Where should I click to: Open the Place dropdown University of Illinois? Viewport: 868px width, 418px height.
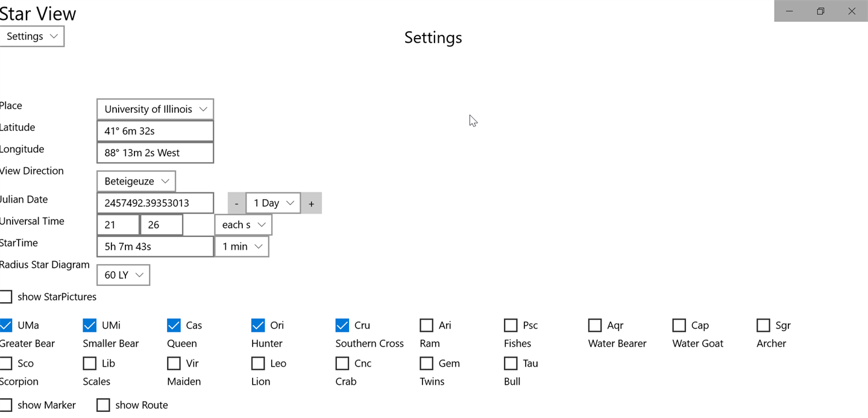tap(155, 109)
